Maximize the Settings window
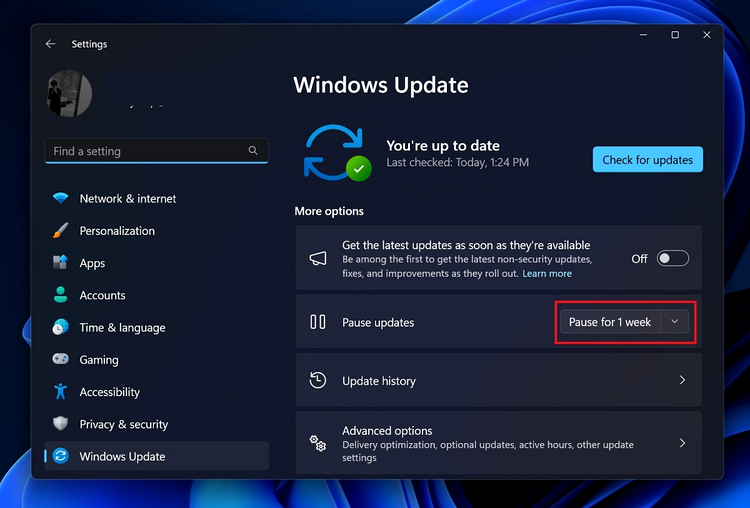The image size is (750, 508). tap(675, 35)
